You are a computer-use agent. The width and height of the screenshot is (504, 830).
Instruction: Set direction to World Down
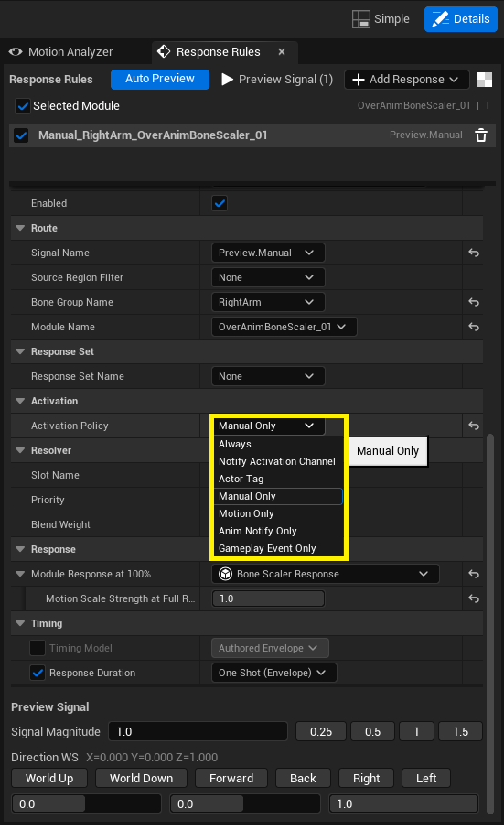pyautogui.click(x=141, y=778)
